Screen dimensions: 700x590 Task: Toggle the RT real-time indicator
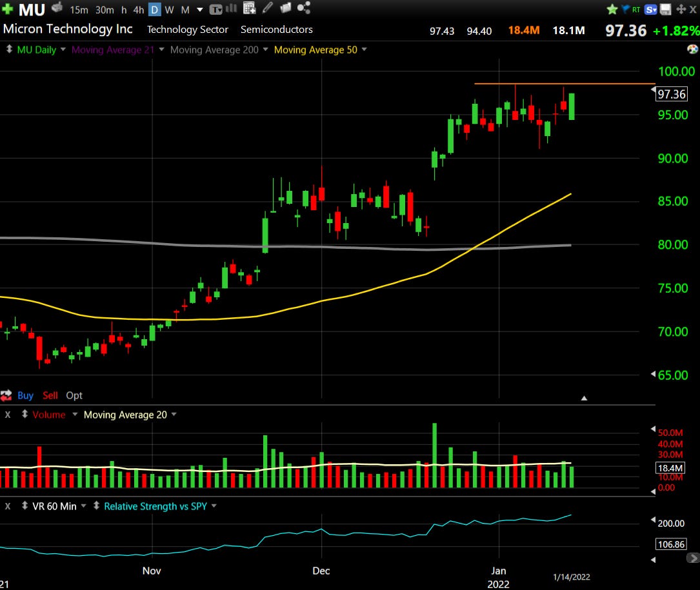(x=636, y=10)
